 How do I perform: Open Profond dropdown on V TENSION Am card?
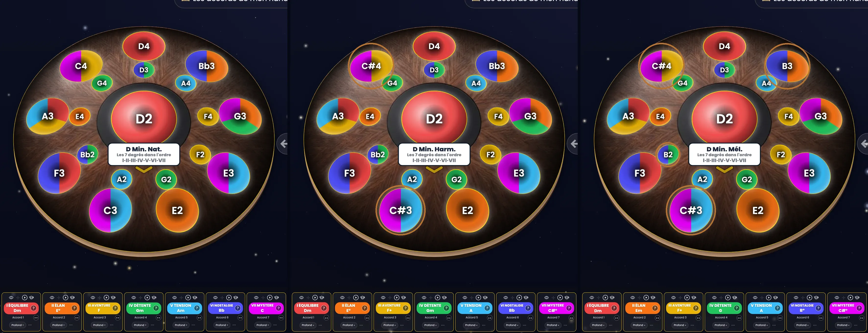181,325
